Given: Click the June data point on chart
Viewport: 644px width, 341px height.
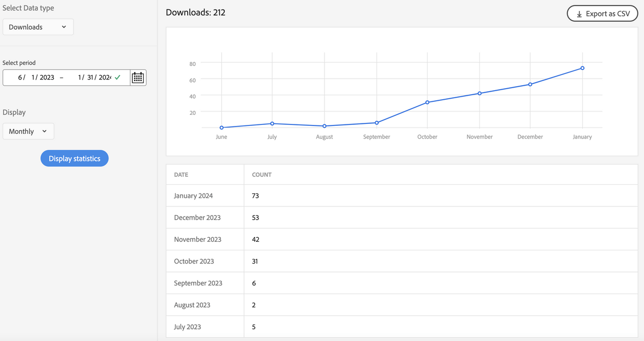Looking at the screenshot, I should point(221,127).
